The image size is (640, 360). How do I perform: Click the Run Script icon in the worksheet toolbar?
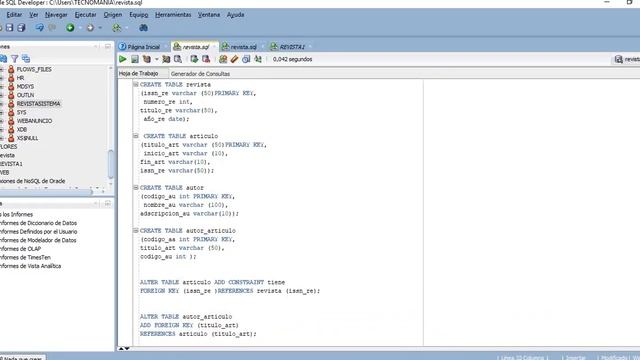click(x=135, y=59)
